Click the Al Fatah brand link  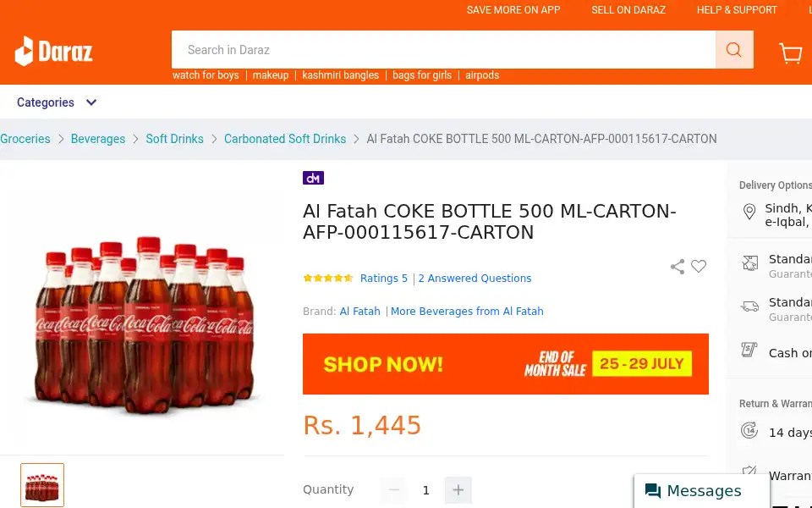[x=360, y=311]
